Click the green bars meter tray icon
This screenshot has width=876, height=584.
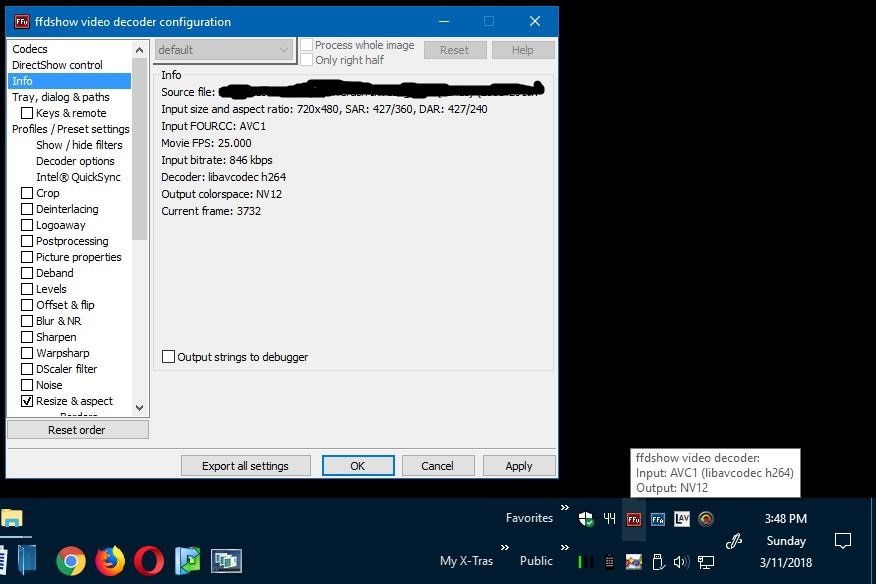pyautogui.click(x=585, y=561)
